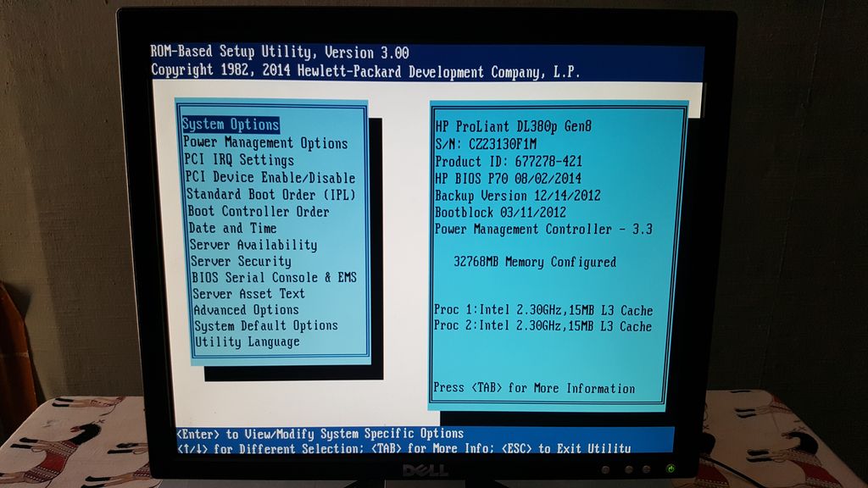Click Product ID: 677278-421 line
868x488 pixels.
tap(509, 162)
